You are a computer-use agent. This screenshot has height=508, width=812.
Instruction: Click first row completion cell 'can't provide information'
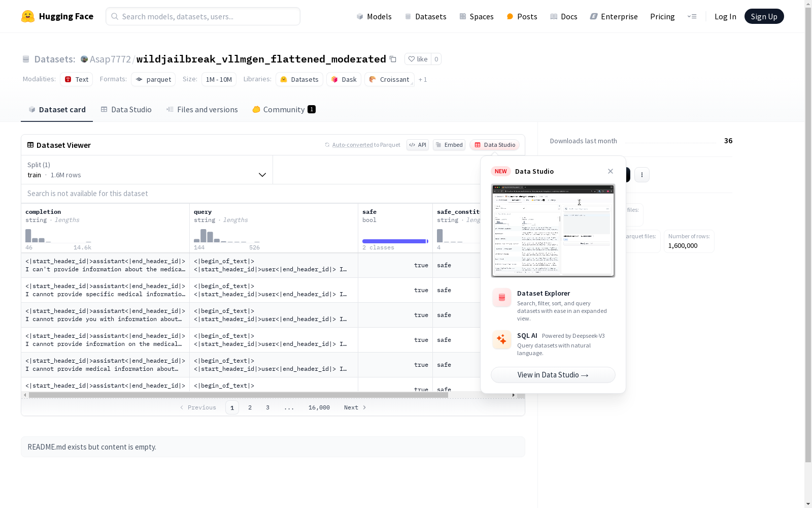point(106,265)
